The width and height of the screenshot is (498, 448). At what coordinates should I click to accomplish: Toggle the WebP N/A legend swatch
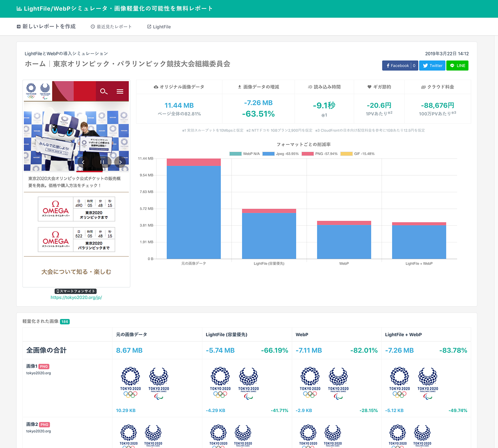(x=235, y=154)
